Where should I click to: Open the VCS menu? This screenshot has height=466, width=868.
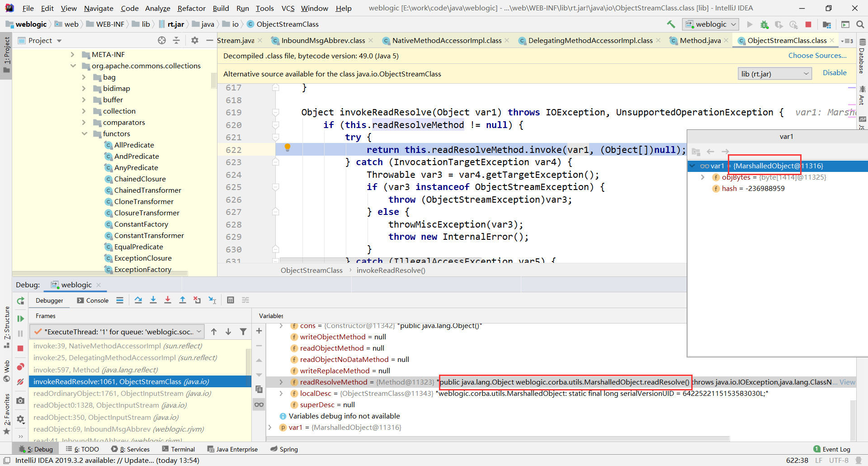pos(288,8)
